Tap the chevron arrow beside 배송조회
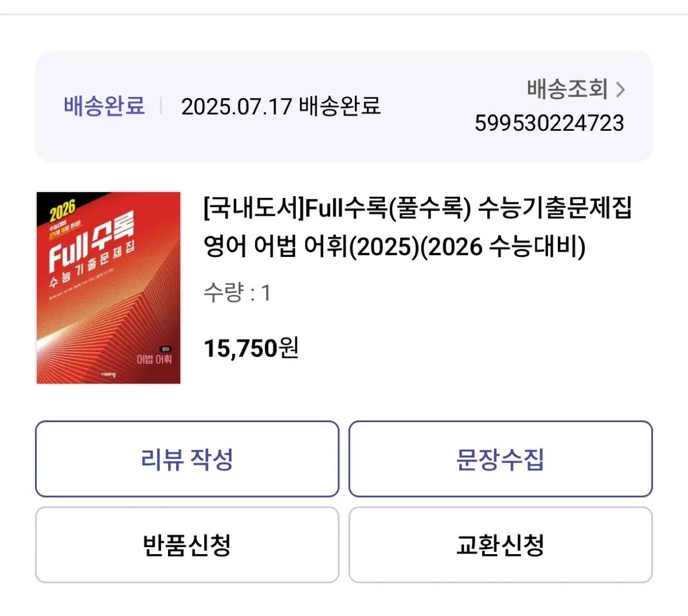This screenshot has height=616, width=688. [x=620, y=89]
